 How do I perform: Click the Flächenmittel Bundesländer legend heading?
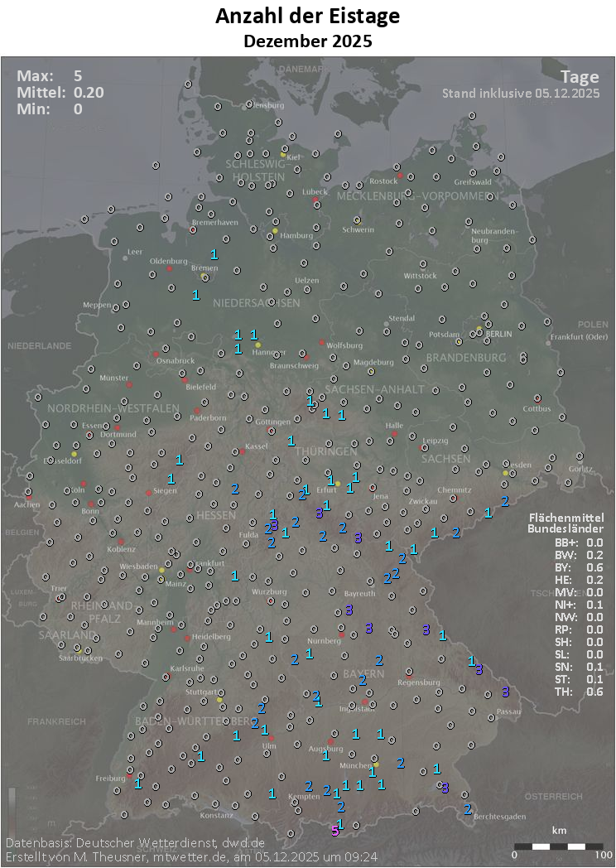pyautogui.click(x=565, y=522)
